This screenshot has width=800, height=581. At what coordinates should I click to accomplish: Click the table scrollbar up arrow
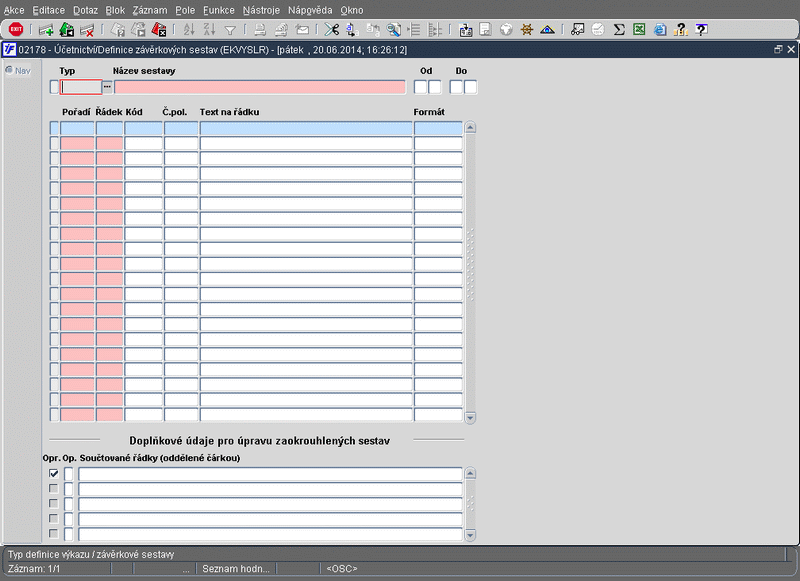tap(470, 128)
